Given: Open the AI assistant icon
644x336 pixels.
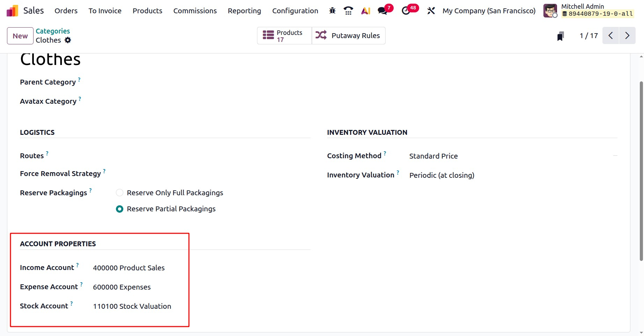Looking at the screenshot, I should pyautogui.click(x=366, y=11).
